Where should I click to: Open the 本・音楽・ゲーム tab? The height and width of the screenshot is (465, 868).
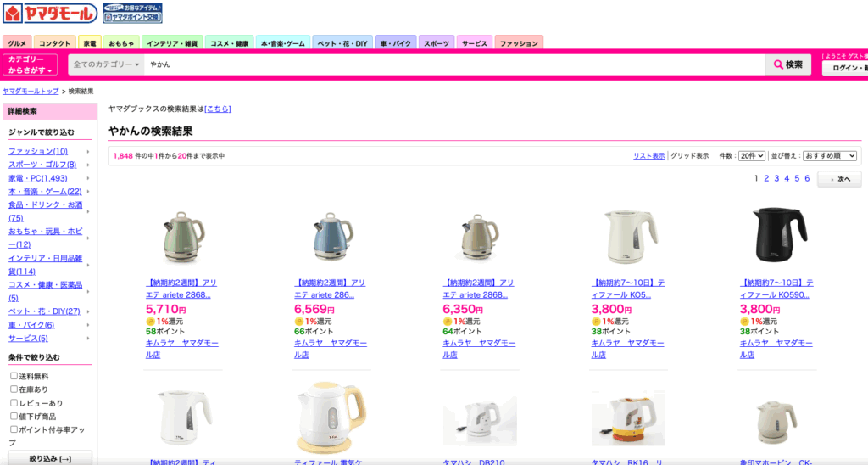pyautogui.click(x=283, y=43)
